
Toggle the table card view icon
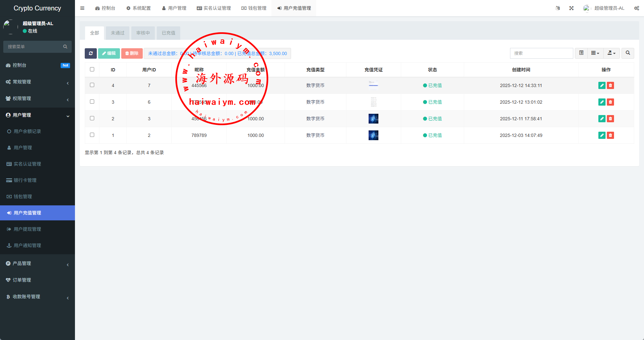click(x=581, y=53)
